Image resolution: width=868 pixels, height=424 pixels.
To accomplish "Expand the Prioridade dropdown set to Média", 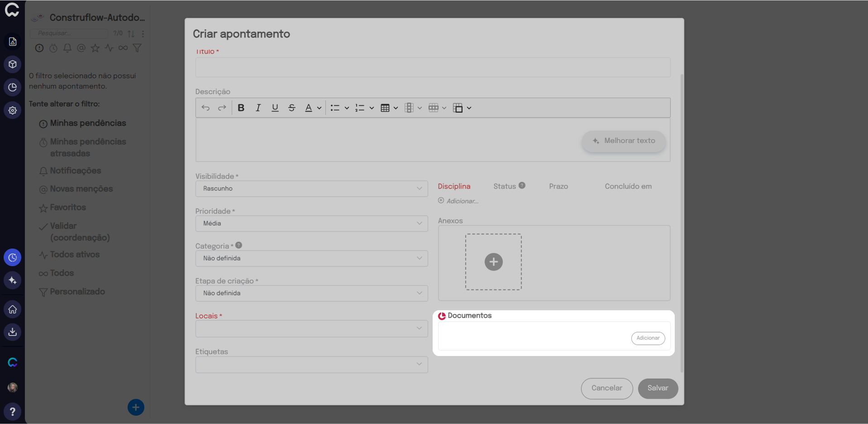I will coord(311,223).
